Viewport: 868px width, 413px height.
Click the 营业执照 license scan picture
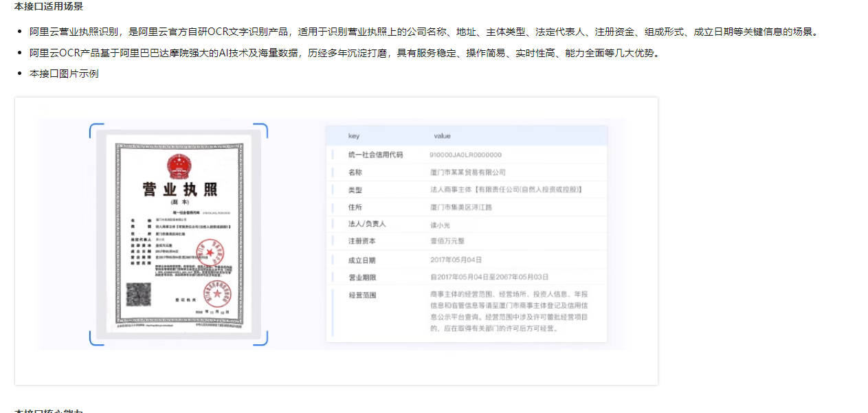click(179, 234)
